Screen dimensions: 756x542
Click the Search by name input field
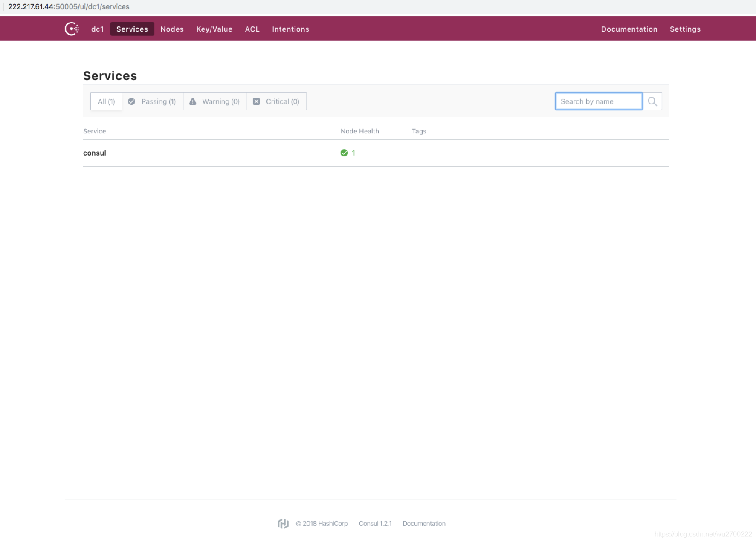[x=598, y=101]
